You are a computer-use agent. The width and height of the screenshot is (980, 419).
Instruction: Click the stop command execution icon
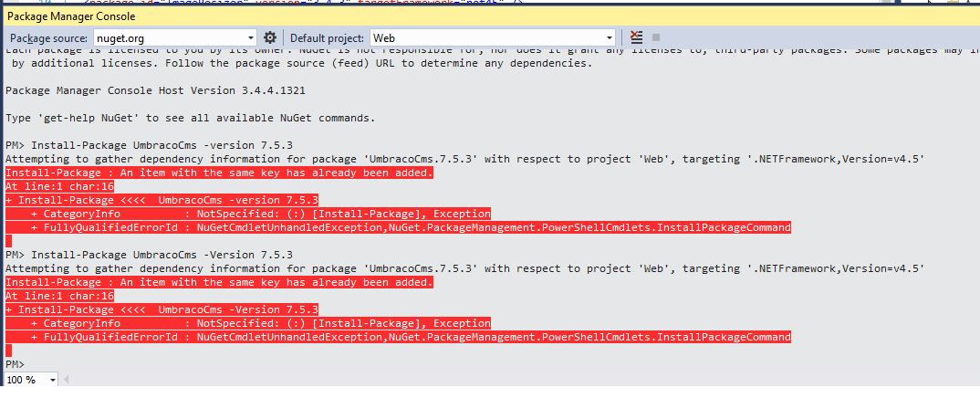658,37
